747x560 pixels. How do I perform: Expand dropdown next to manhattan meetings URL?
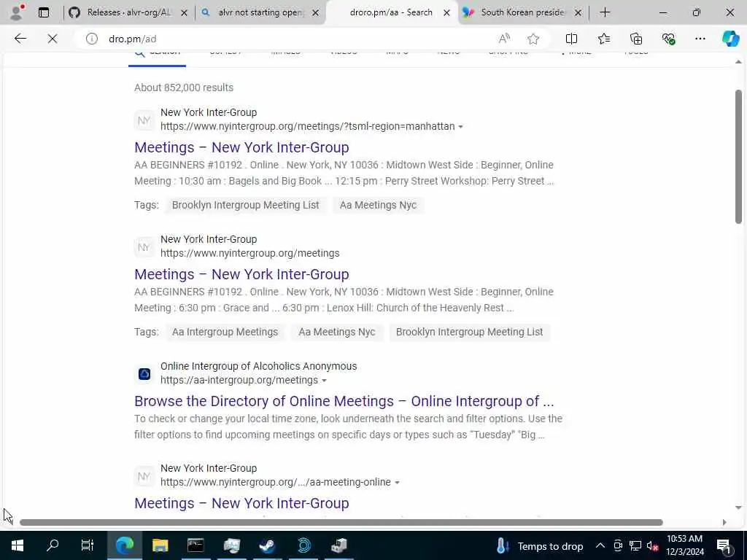point(461,127)
